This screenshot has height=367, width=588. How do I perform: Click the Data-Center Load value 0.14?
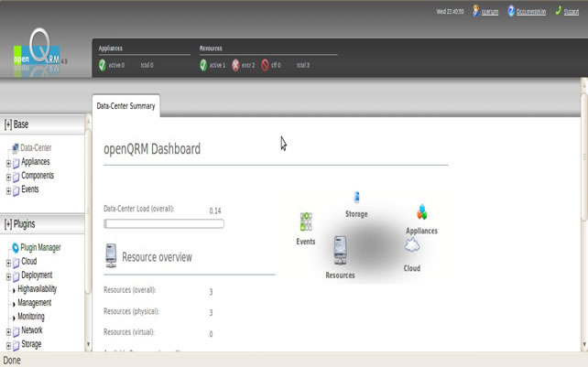(215, 210)
